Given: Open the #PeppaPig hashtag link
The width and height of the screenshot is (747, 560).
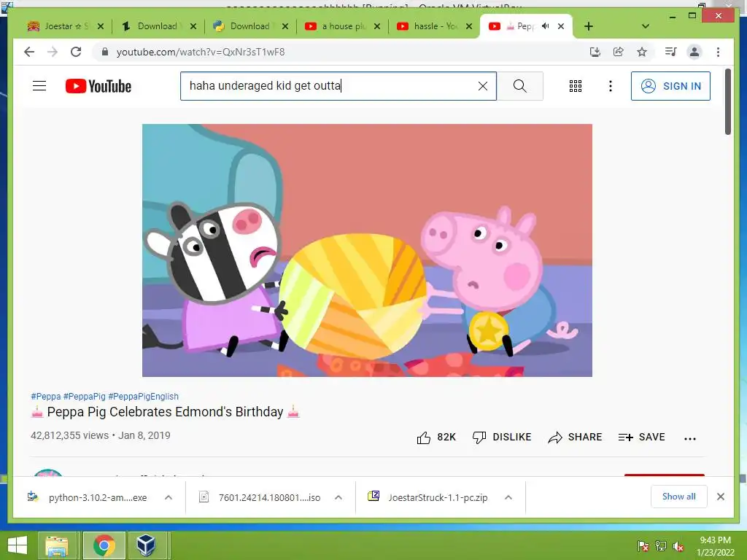Looking at the screenshot, I should coord(85,396).
